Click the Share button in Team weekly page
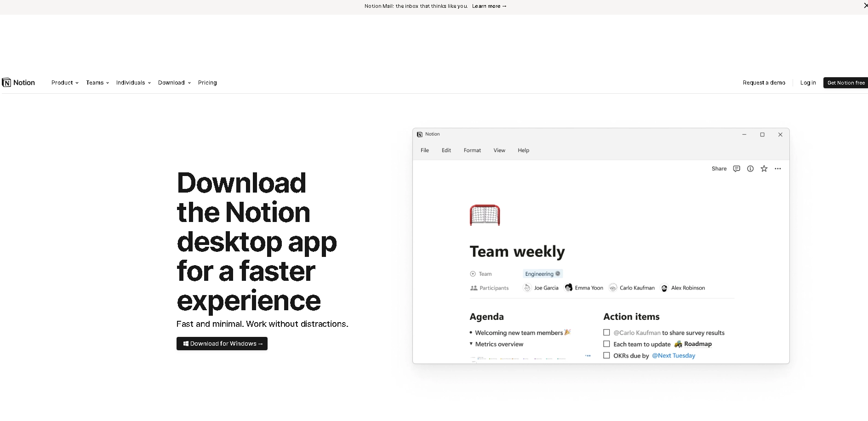This screenshot has width=868, height=421. (719, 169)
